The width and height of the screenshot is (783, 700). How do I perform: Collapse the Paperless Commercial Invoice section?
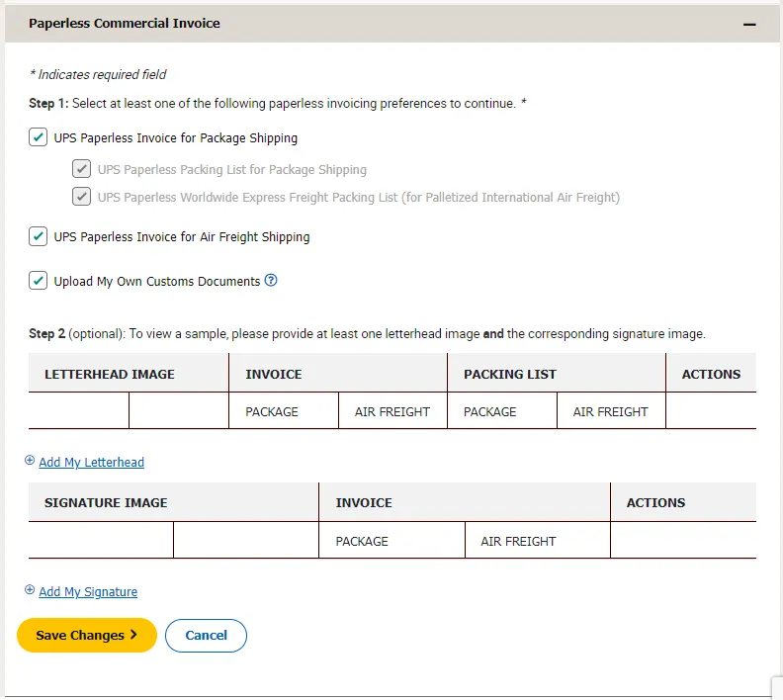pos(749,24)
